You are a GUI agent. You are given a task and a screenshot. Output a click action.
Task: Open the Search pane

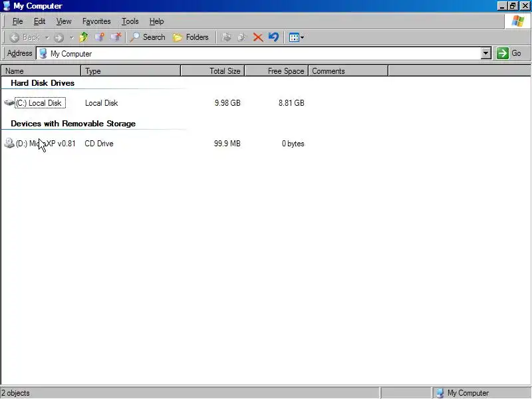[x=147, y=37]
